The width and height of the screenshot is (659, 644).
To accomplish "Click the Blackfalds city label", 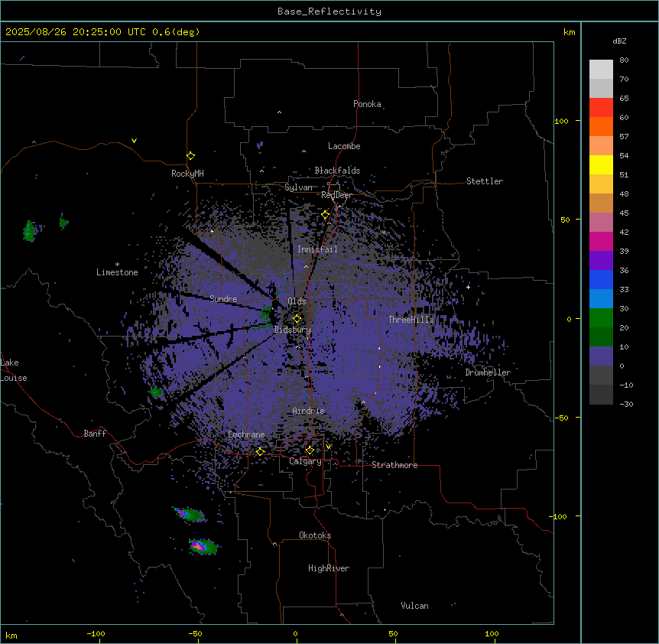I will 337,171.
